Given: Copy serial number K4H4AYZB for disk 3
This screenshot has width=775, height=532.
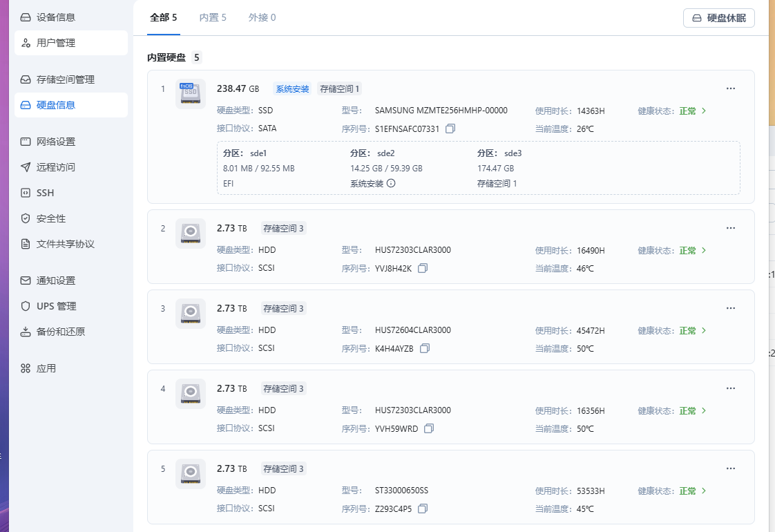Looking at the screenshot, I should [x=425, y=348].
